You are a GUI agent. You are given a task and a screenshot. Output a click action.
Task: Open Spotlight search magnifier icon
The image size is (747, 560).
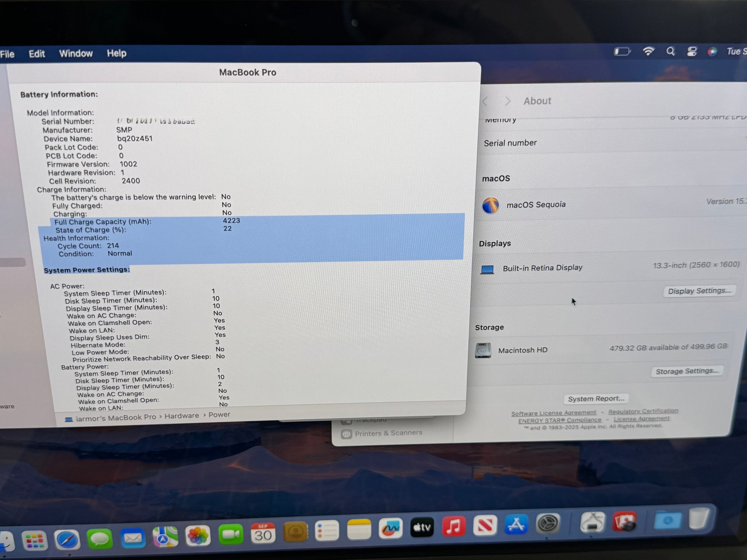tap(670, 51)
